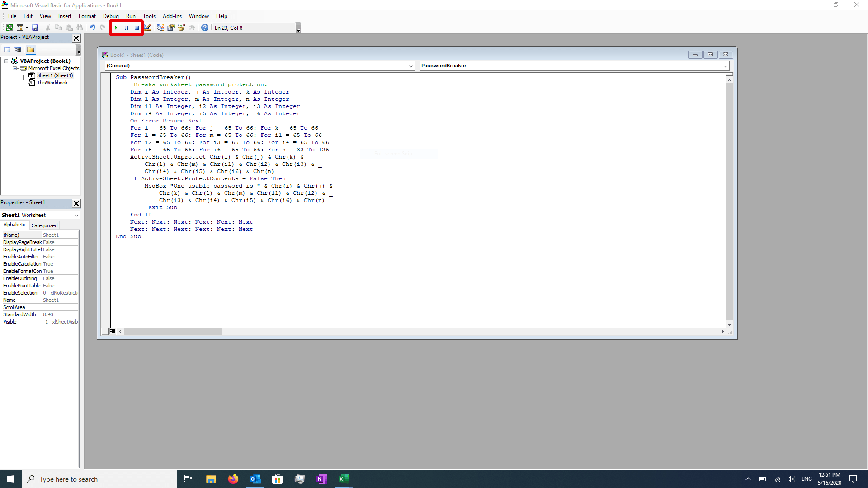
Task: Select ThisWorkbook in the project tree
Action: coord(52,83)
